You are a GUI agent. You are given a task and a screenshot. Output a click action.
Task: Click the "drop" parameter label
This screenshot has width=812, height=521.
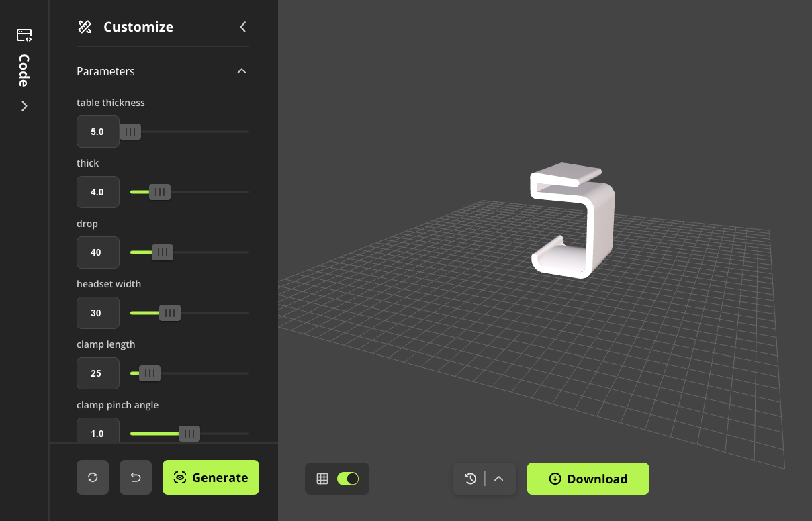pyautogui.click(x=87, y=224)
